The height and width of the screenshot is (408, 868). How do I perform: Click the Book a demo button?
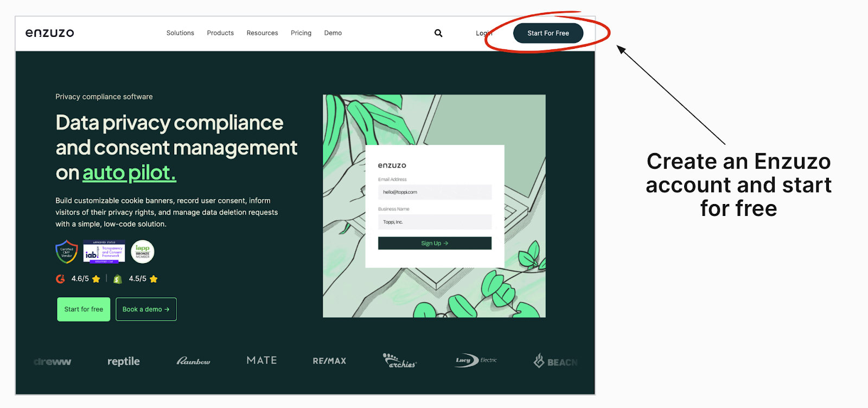[146, 309]
